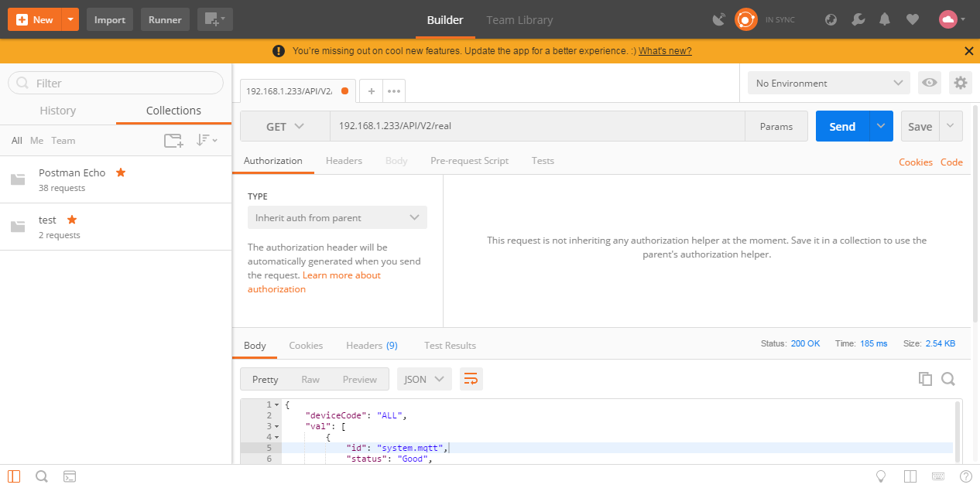Image resolution: width=980 pixels, height=488 pixels.
Task: Select the Preview view
Action: 360,379
